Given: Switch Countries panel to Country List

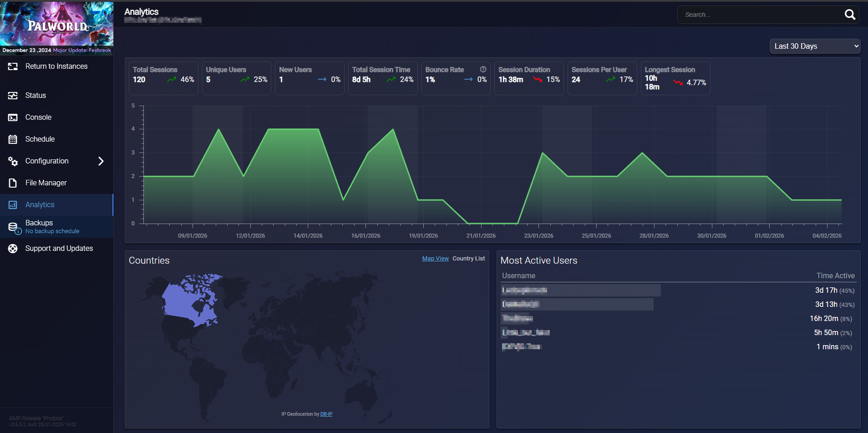Looking at the screenshot, I should pos(468,259).
